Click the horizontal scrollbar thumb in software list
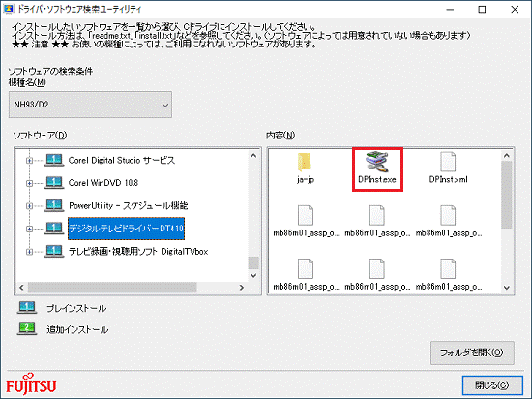The image size is (532, 399). [x=112, y=288]
